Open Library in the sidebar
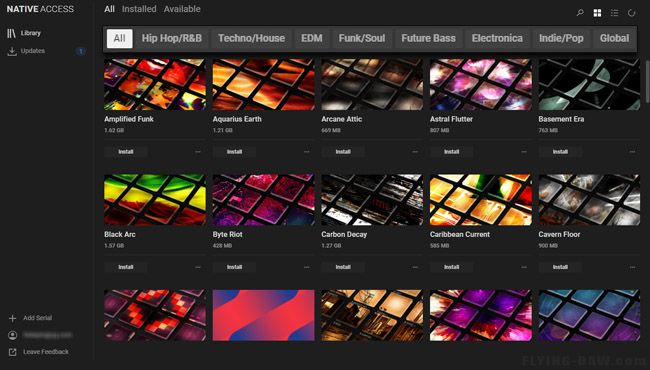Screen dimensions: 650x370 tap(31, 33)
